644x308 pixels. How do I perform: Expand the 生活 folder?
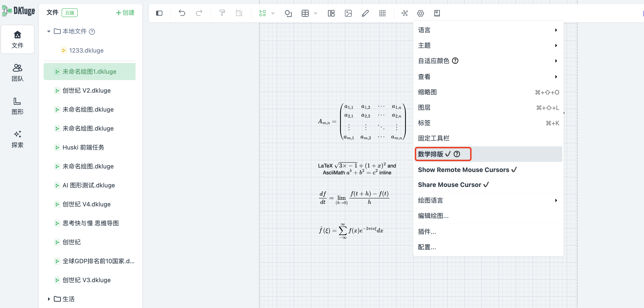click(49, 299)
